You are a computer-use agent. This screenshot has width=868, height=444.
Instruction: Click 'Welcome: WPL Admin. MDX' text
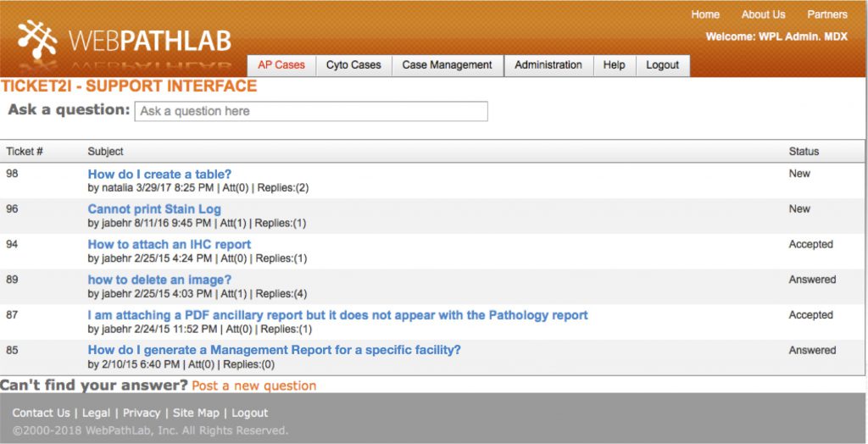tap(776, 37)
